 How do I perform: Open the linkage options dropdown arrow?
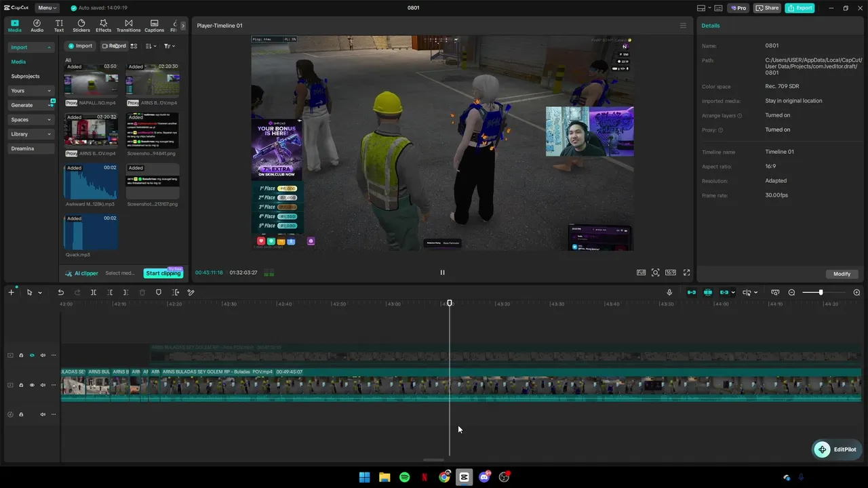733,293
